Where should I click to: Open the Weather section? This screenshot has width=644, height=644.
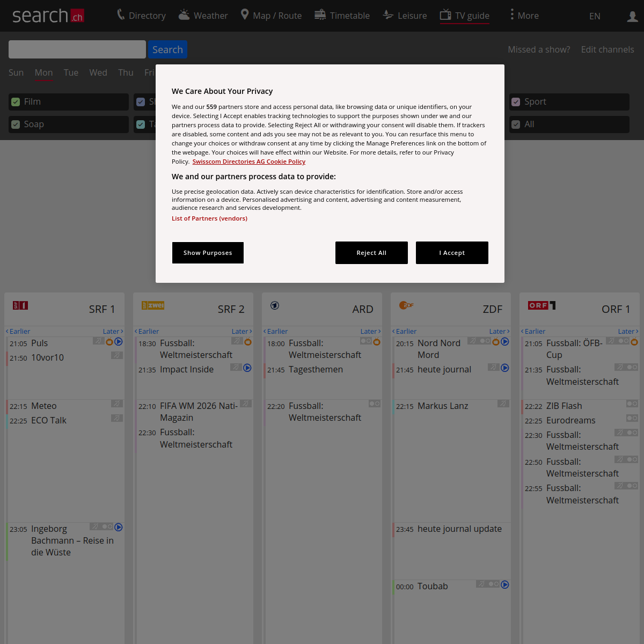coord(203,16)
